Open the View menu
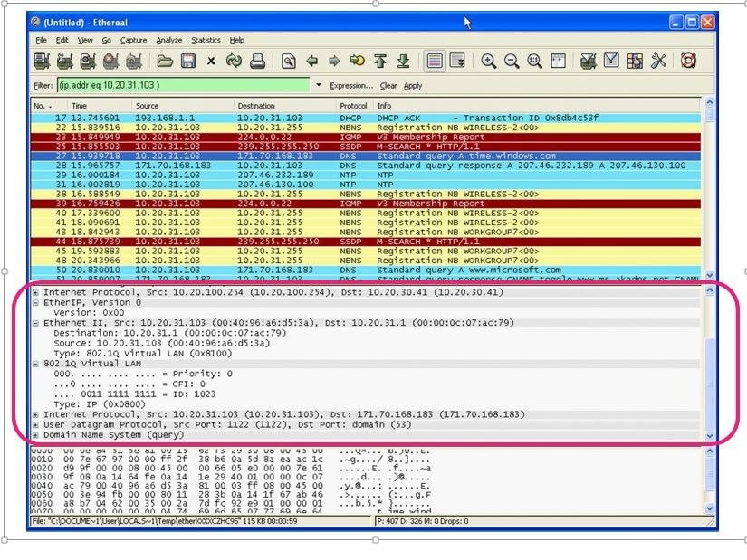 [x=85, y=41]
